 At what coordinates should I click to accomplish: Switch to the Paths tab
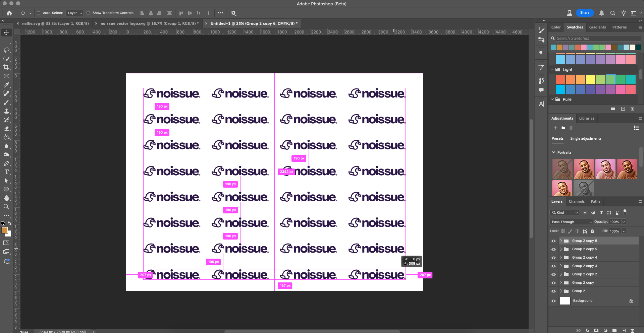pyautogui.click(x=595, y=201)
